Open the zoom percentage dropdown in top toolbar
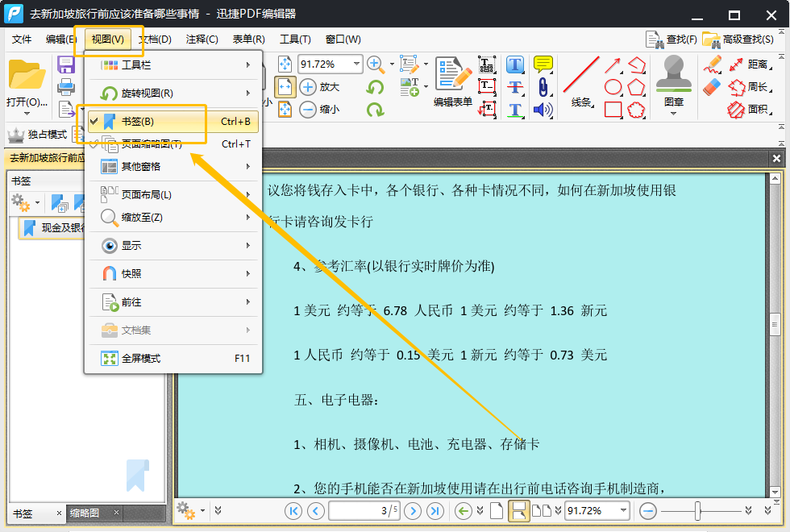The width and height of the screenshot is (790, 532). (x=355, y=64)
